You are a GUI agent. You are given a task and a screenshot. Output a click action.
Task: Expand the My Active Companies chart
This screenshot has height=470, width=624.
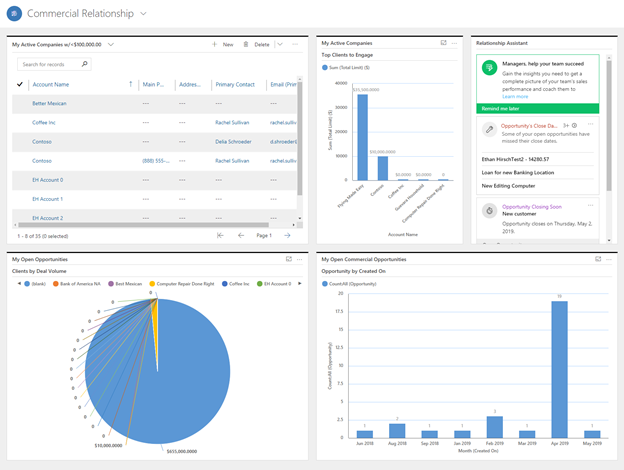coord(444,43)
